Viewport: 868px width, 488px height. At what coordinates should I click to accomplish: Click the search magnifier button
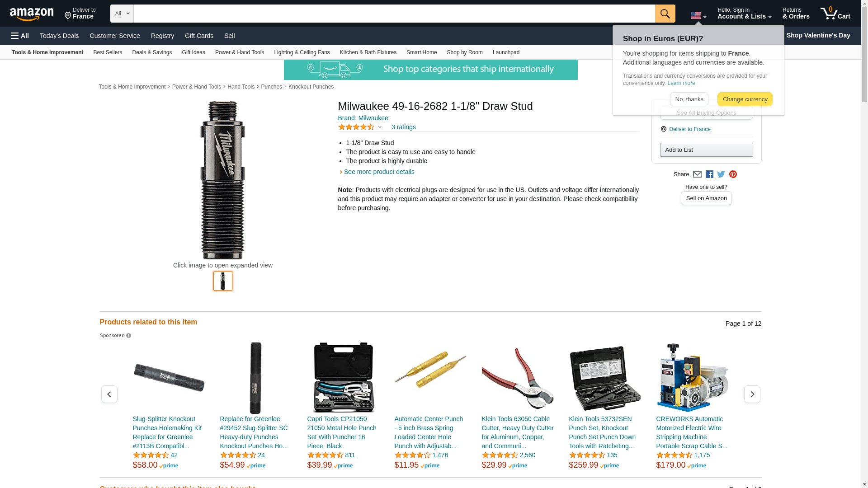click(x=665, y=14)
